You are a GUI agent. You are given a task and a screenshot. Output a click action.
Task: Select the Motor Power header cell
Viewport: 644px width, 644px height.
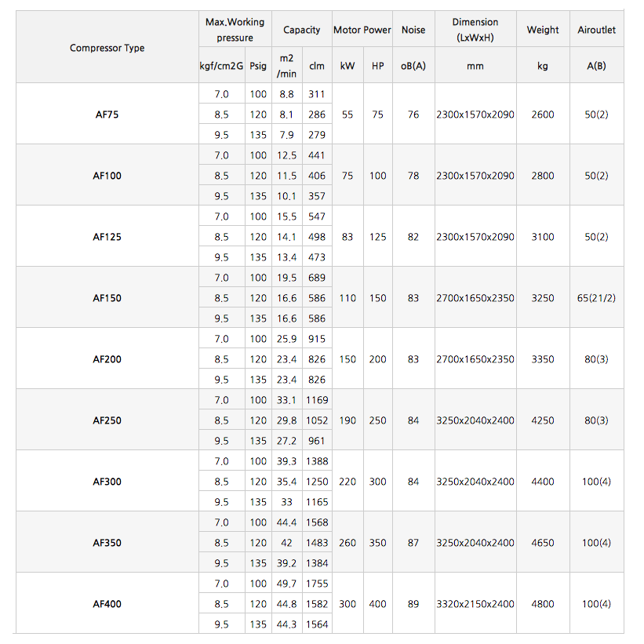[x=362, y=30]
